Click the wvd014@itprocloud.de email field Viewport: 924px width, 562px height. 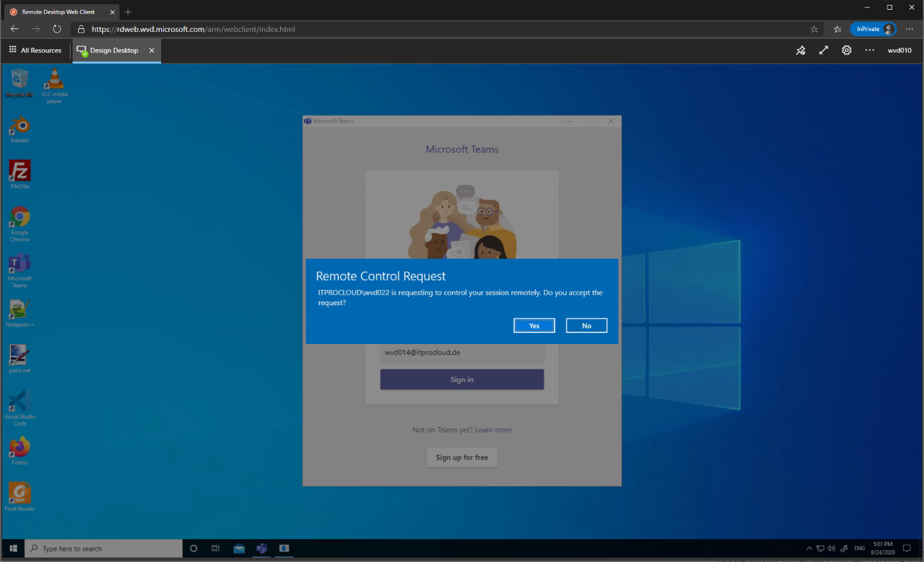(462, 352)
